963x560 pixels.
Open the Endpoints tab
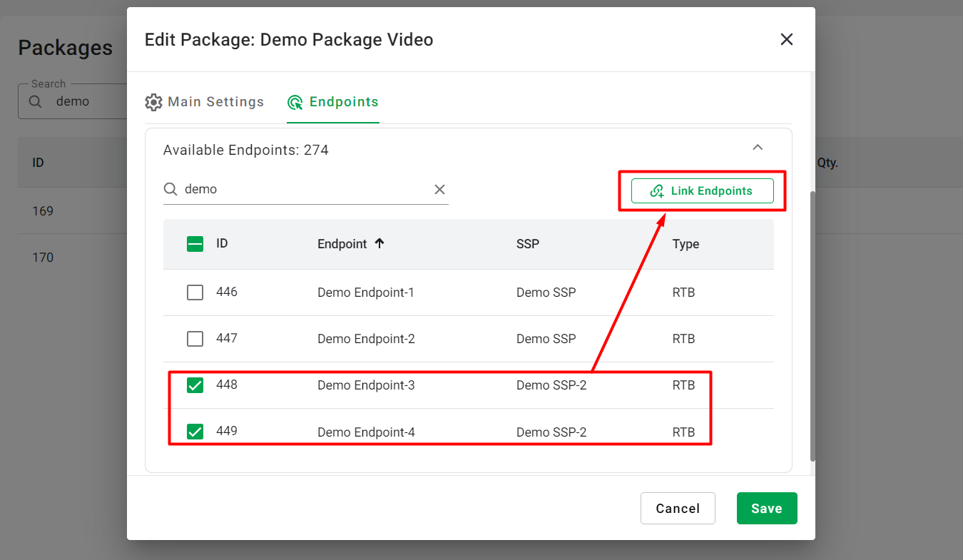click(x=343, y=102)
